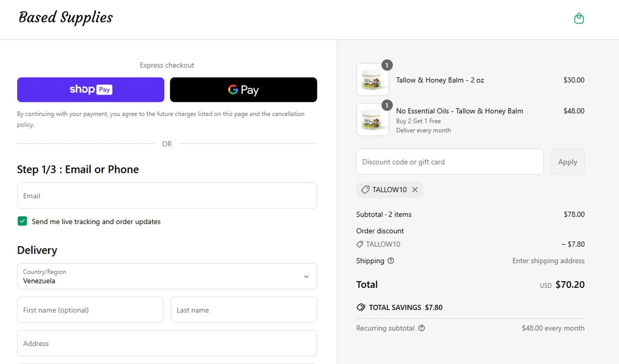The width and height of the screenshot is (619, 364).
Task: Click the − $7.80 discount amount
Action: (573, 244)
